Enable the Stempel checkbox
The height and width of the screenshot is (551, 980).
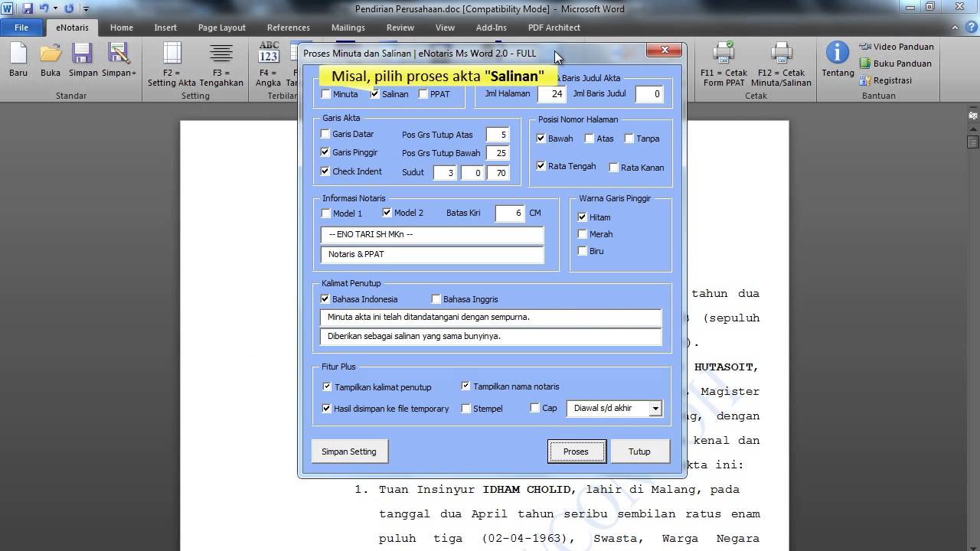coord(465,409)
